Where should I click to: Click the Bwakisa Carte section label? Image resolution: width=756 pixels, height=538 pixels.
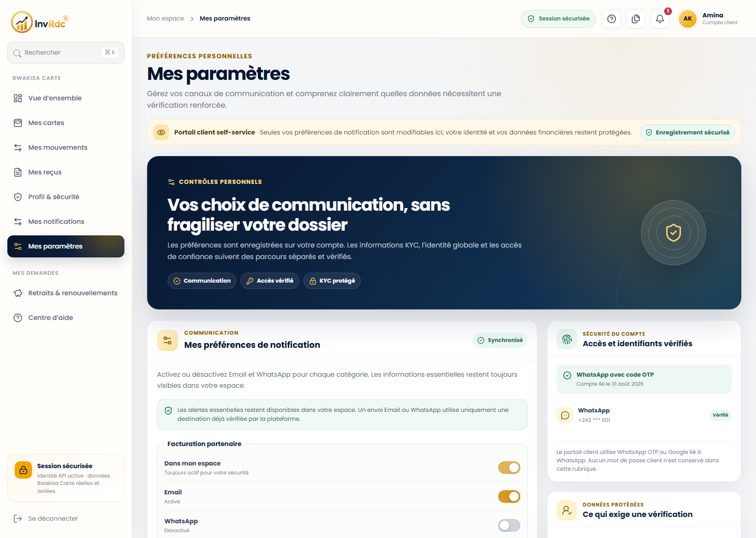37,78
